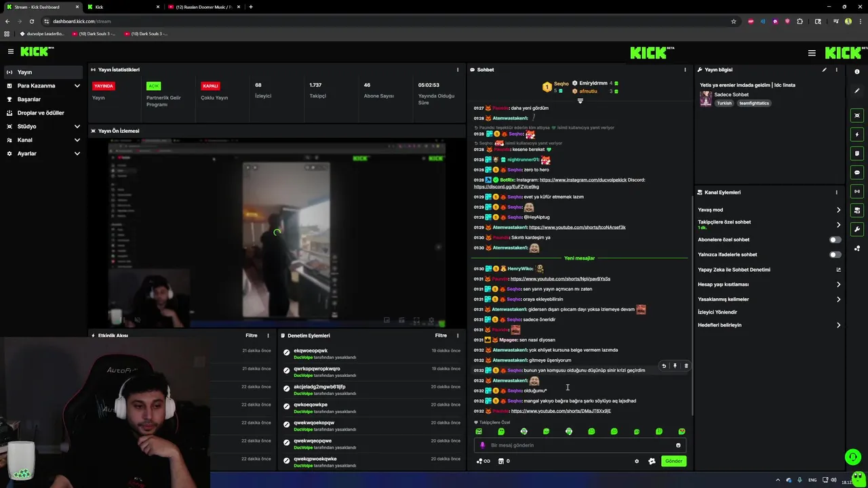Toggle the stream preview widget icon in right sidebar

click(857, 115)
